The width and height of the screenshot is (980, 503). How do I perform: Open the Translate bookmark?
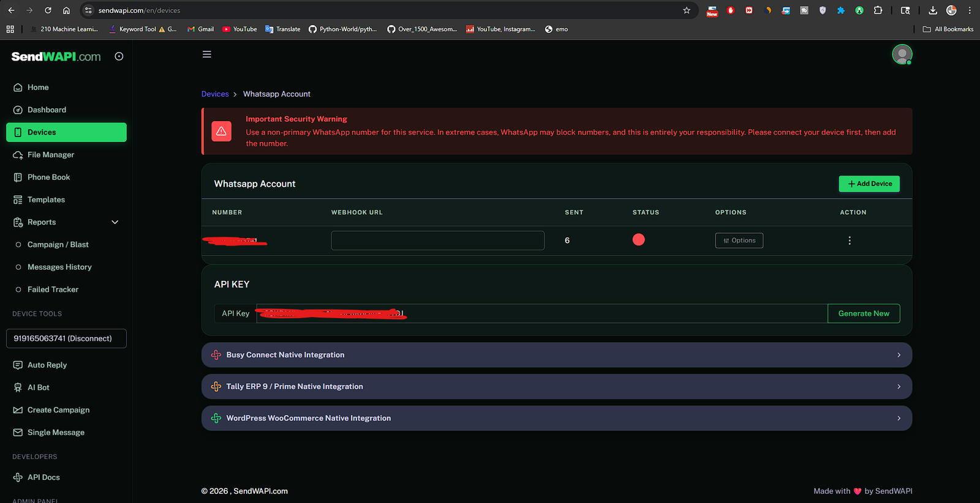click(282, 29)
